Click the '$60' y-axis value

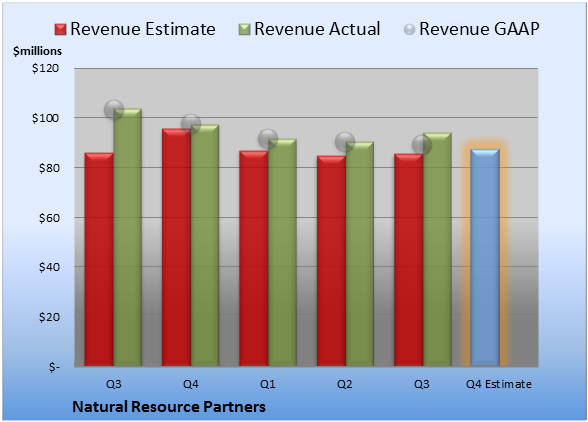49,218
